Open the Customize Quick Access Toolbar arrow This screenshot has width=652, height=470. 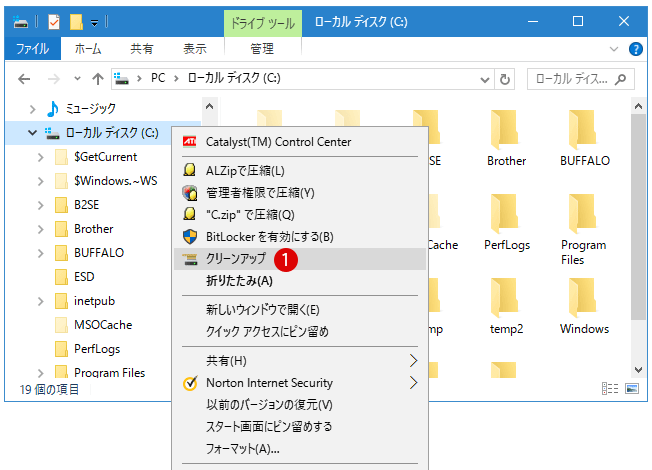[95, 23]
